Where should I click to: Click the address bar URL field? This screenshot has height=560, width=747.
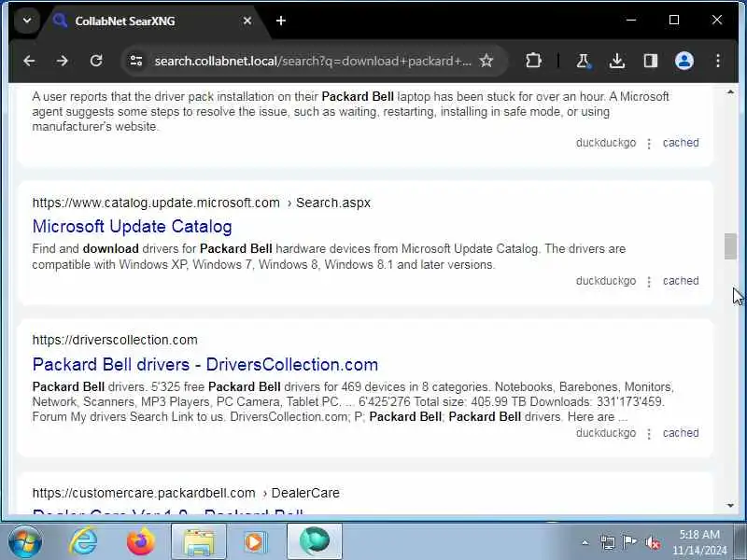313,61
